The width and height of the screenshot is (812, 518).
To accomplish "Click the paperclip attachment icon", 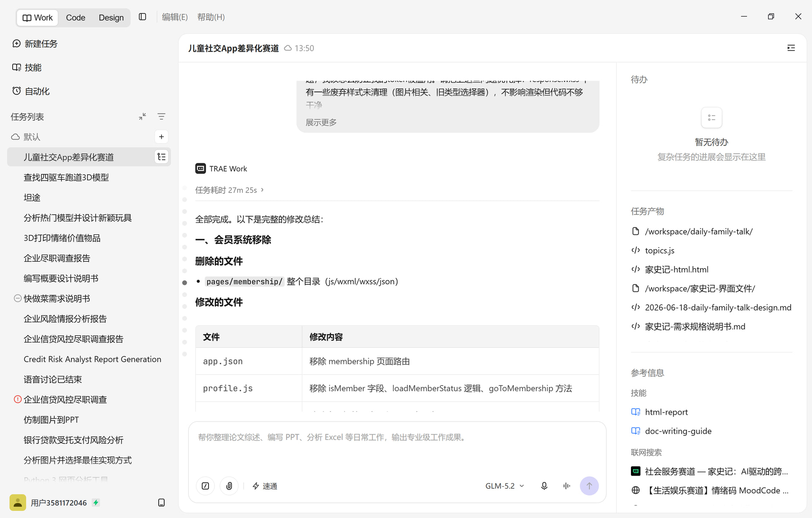I will click(x=229, y=486).
